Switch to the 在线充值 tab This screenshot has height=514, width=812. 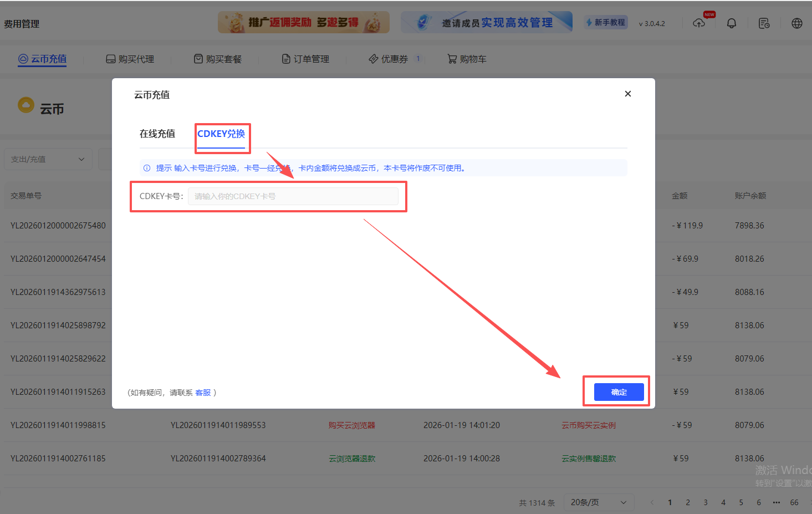[x=157, y=134]
